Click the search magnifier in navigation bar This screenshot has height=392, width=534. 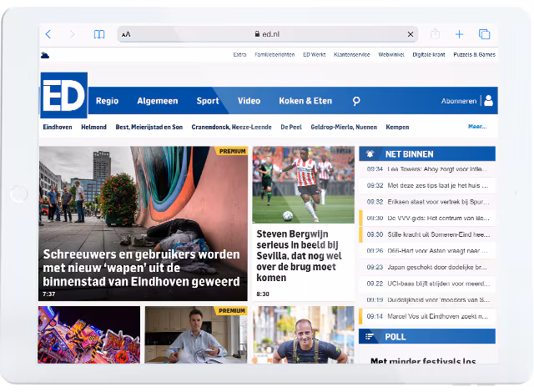pos(356,101)
